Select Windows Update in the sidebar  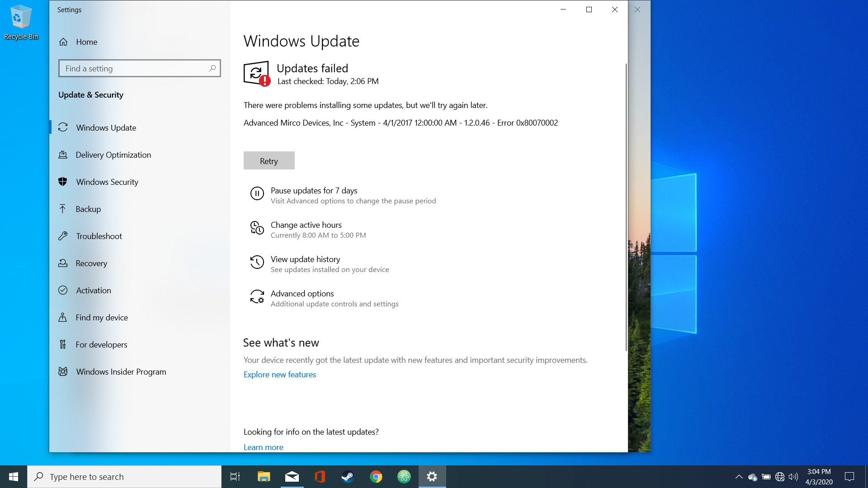pos(140,127)
